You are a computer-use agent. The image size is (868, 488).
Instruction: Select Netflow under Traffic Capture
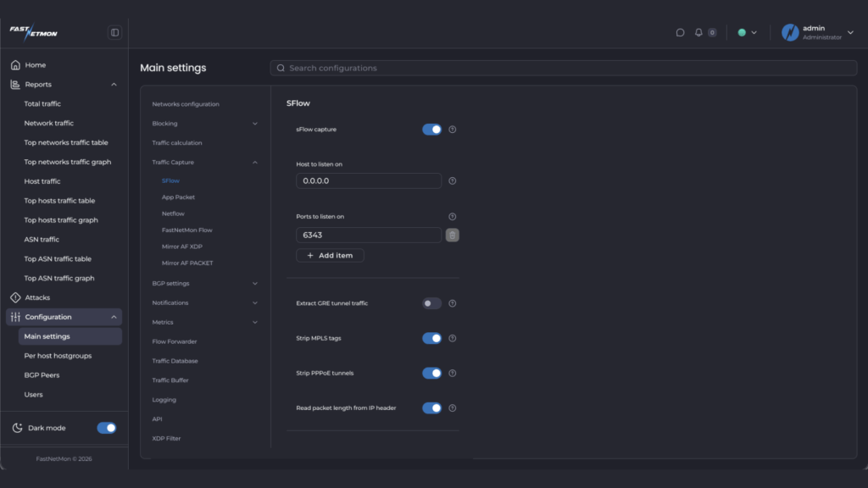coord(173,213)
